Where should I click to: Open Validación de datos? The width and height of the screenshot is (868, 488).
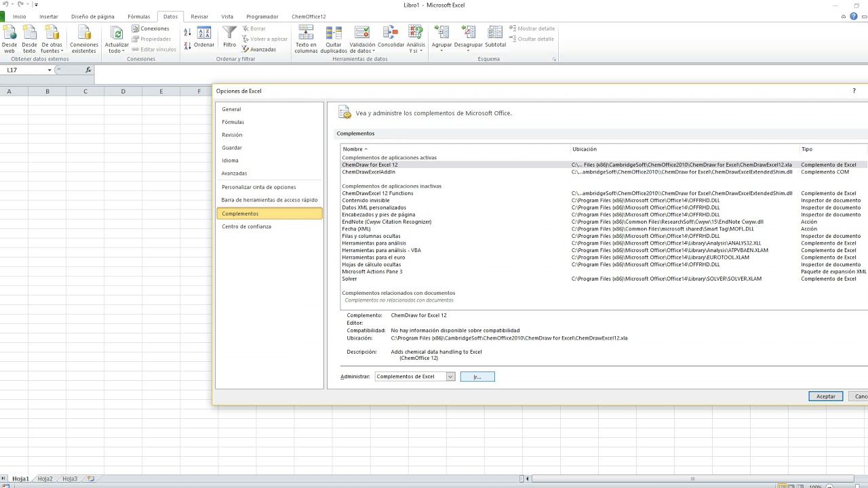click(362, 39)
